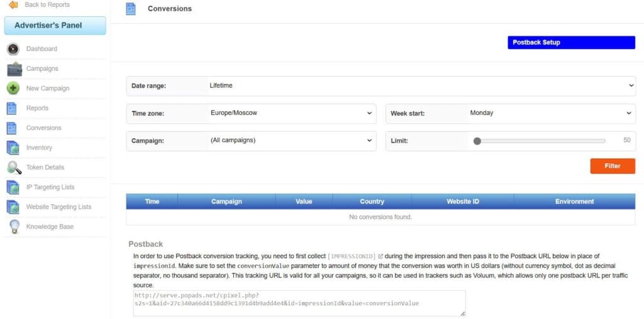Click the Knowledge Base lightbulb icon

pyautogui.click(x=14, y=226)
